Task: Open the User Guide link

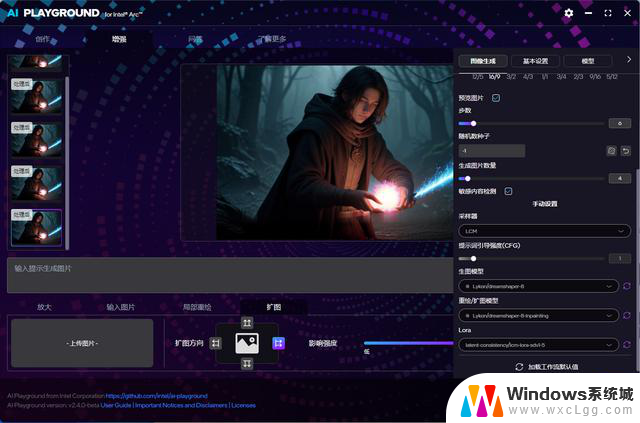Action: pyautogui.click(x=116, y=405)
